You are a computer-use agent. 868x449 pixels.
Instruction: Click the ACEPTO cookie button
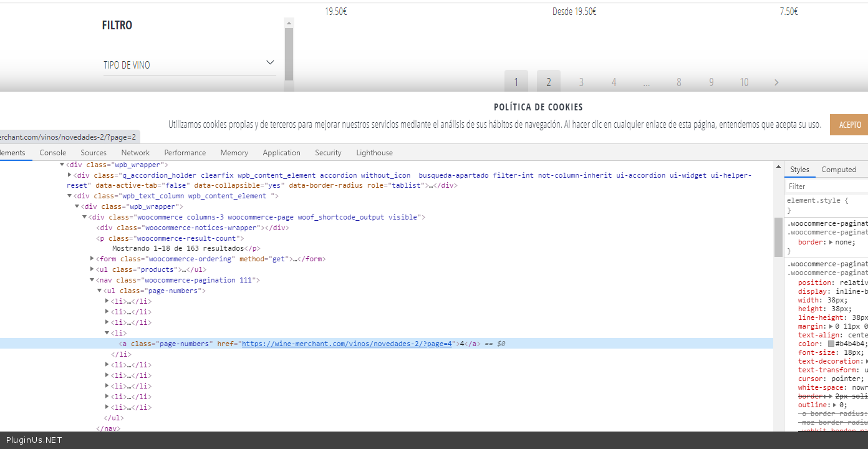[x=849, y=125]
